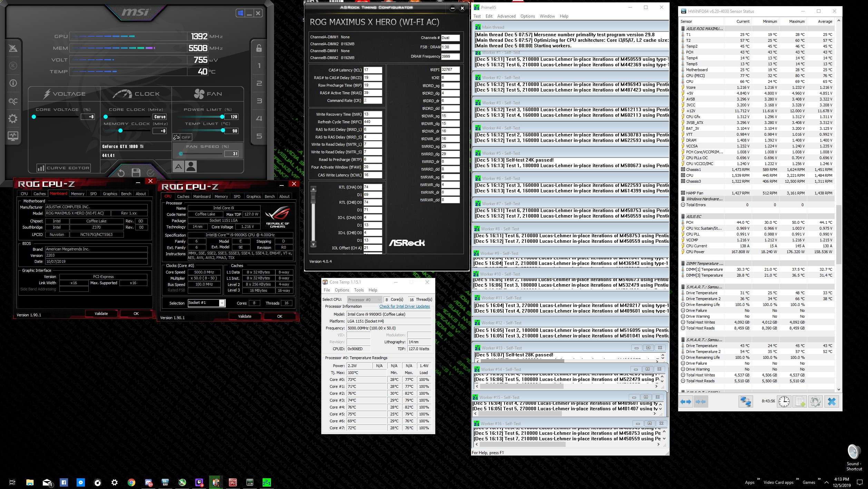Image resolution: width=868 pixels, height=489 pixels.
Task: Expand the Apps taskbar toolbar chevron
Action: pyautogui.click(x=758, y=479)
